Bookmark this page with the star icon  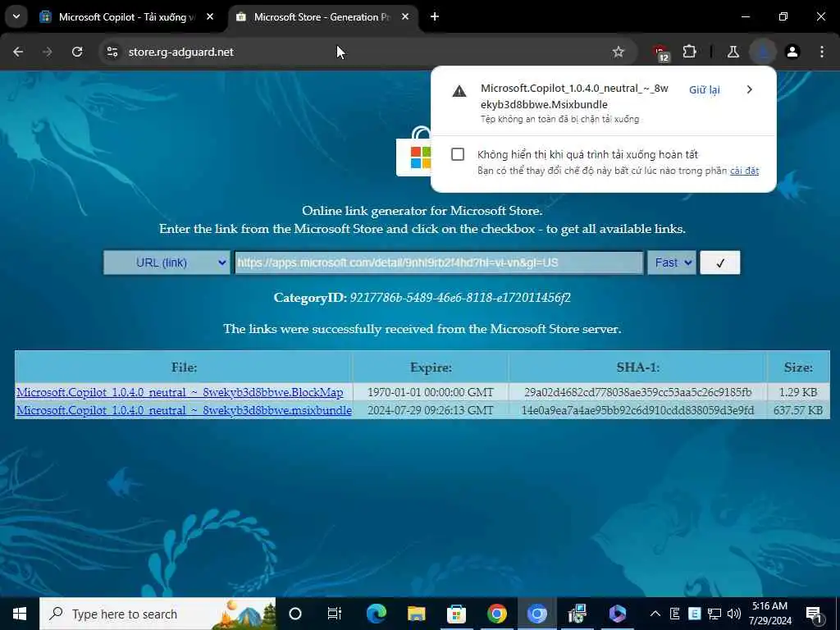point(619,52)
